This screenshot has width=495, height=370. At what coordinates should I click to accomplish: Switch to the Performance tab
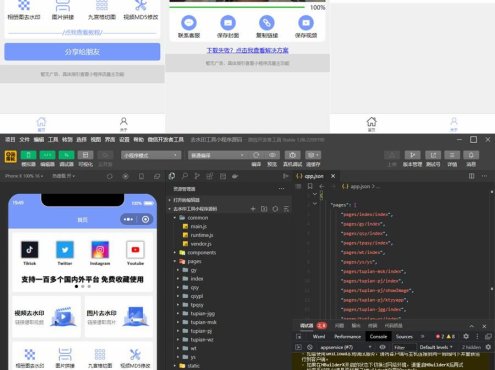click(x=347, y=336)
